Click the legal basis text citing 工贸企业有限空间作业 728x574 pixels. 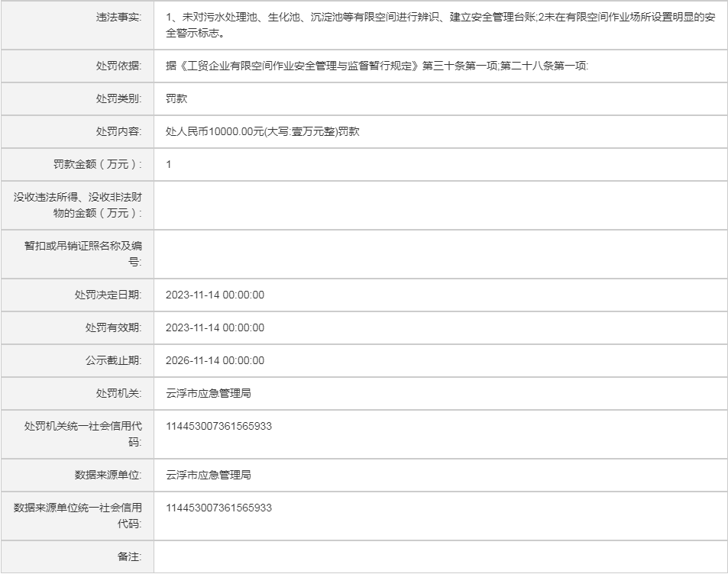tap(377, 66)
